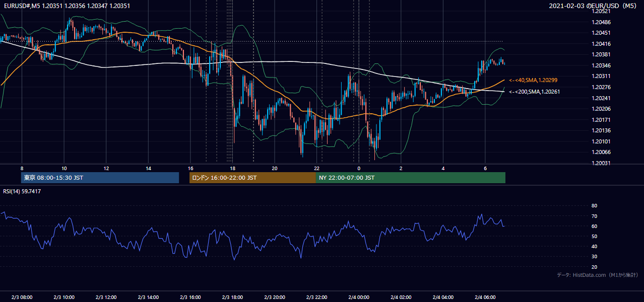This screenshot has width=644, height=302.
Task: Click the RSI scale value 20
Action: [594, 267]
